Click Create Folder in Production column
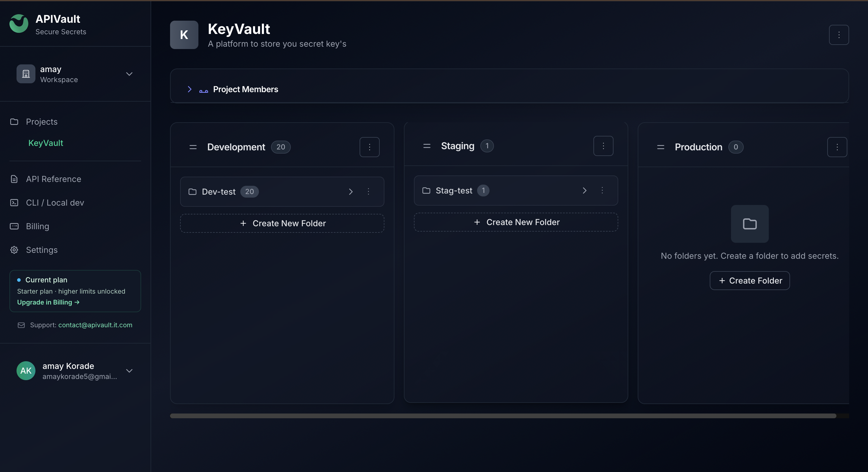The width and height of the screenshot is (868, 472). click(749, 281)
